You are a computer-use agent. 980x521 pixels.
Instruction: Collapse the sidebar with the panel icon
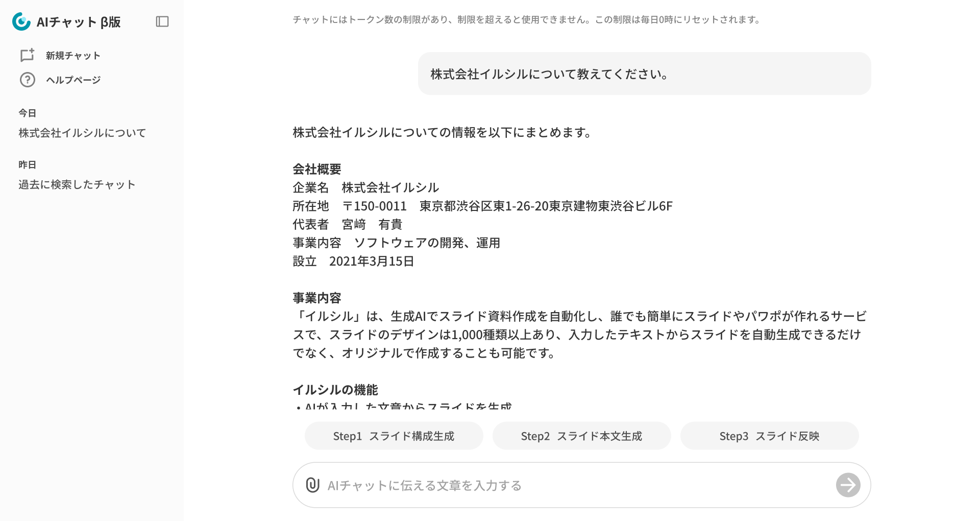pyautogui.click(x=162, y=21)
